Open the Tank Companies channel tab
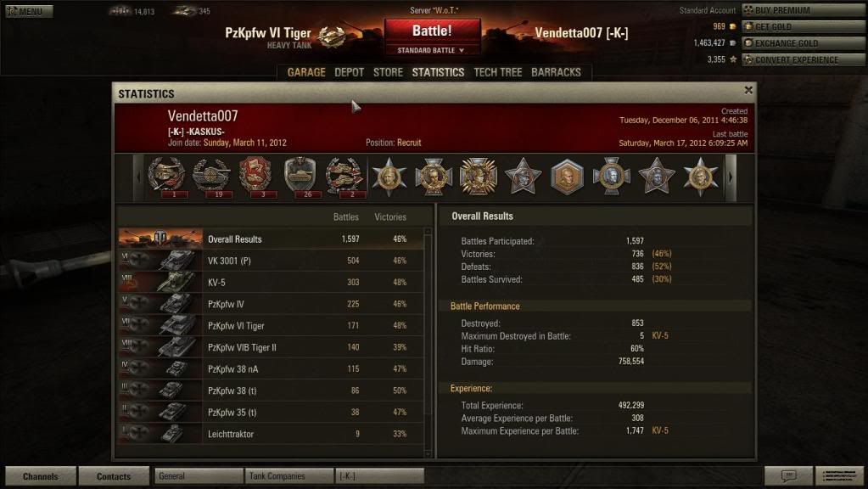Viewport: 868px width, 489px height. pos(288,475)
